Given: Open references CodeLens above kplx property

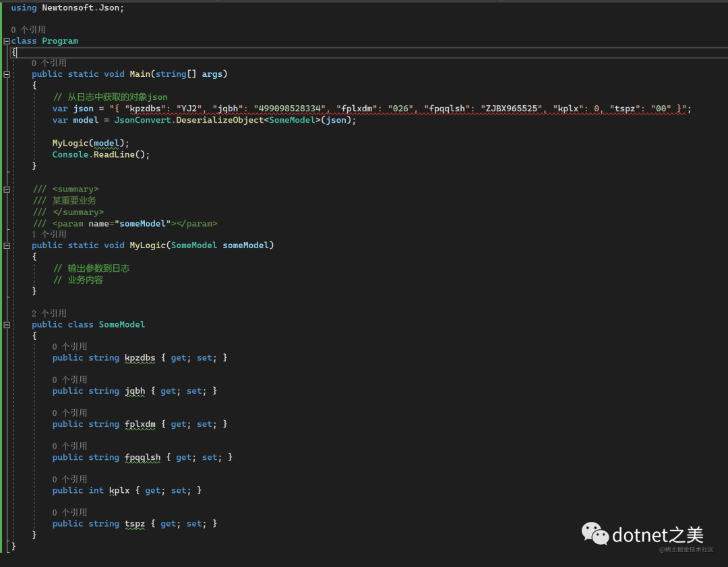Looking at the screenshot, I should [70, 479].
